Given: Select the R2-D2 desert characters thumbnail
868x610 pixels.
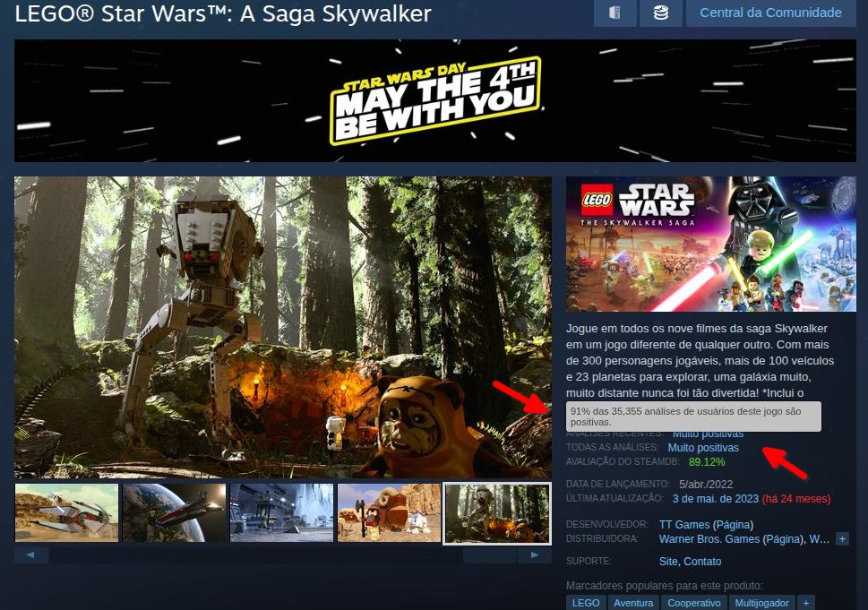Looking at the screenshot, I should (x=389, y=512).
